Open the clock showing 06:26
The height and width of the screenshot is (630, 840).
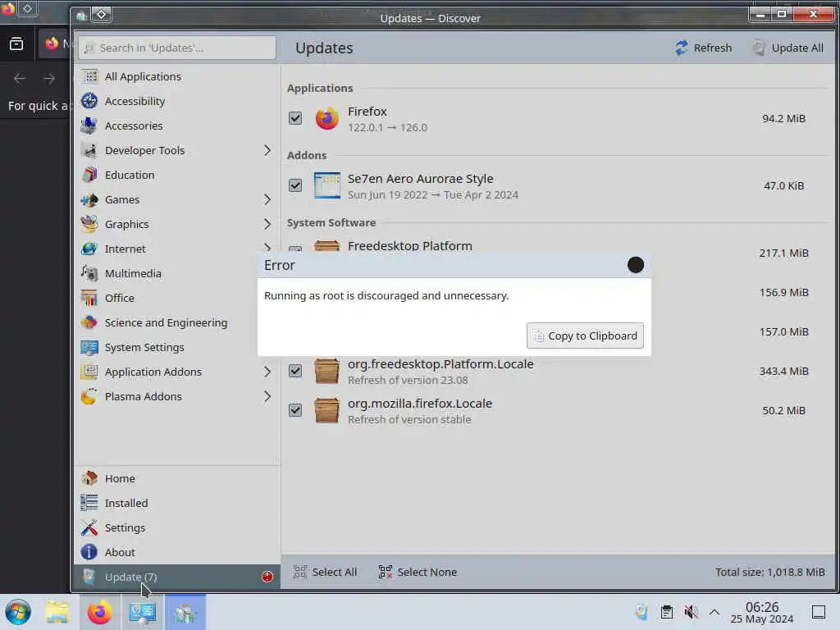point(762,612)
